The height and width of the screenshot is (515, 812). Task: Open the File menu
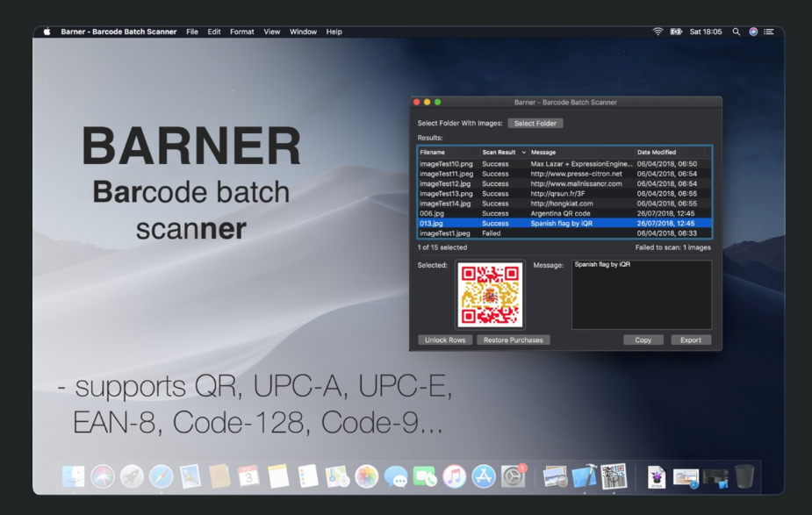pyautogui.click(x=192, y=32)
